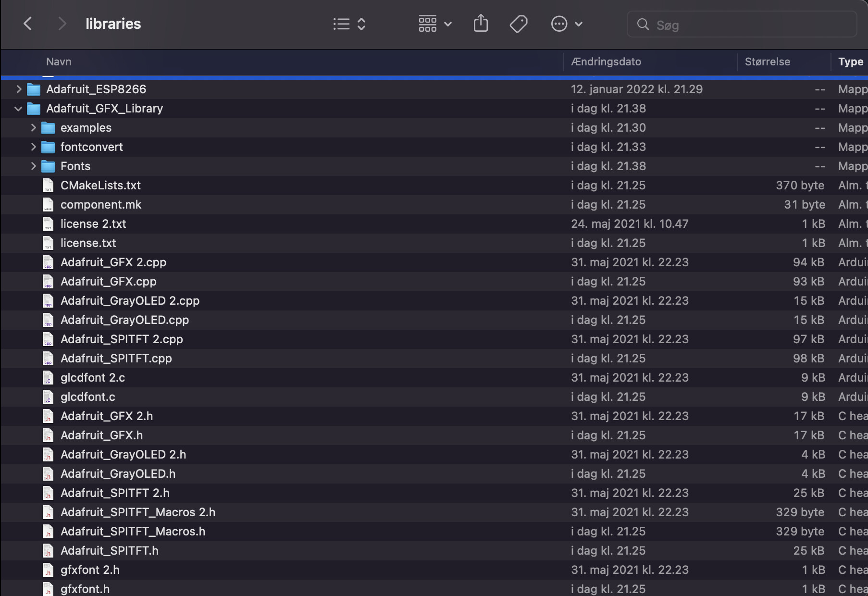
Task: Expand the examples folder
Action: click(x=33, y=127)
